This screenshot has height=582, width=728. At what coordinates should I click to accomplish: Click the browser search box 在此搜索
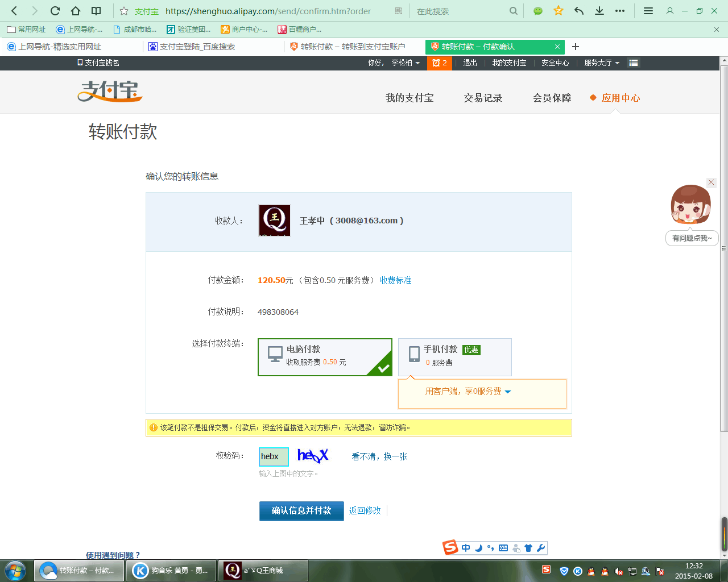[461, 11]
